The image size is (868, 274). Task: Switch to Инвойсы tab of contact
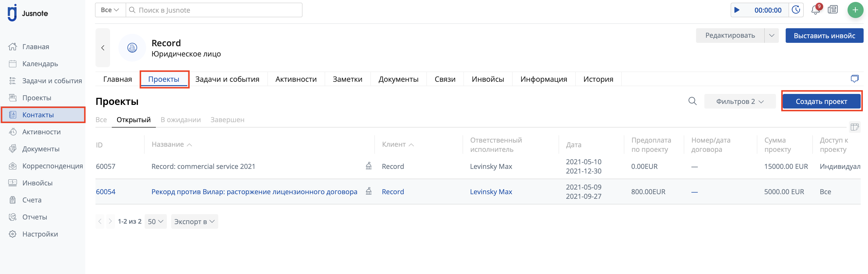click(488, 79)
